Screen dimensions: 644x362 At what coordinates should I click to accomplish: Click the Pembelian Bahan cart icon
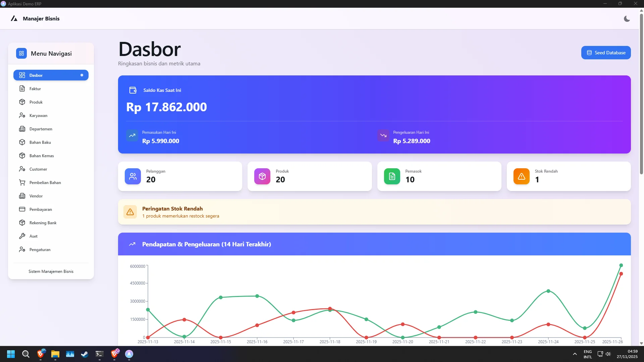22,183
